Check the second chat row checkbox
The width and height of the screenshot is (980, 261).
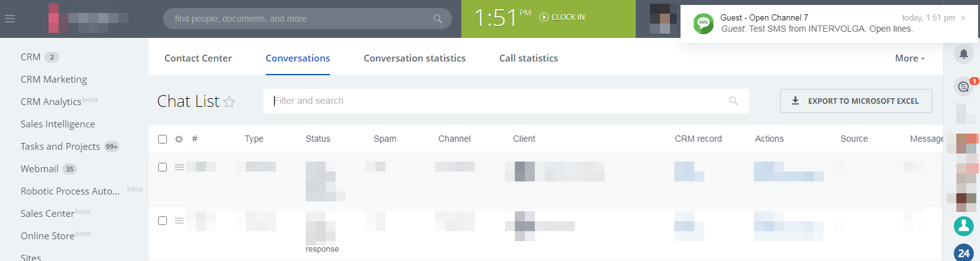(x=163, y=221)
